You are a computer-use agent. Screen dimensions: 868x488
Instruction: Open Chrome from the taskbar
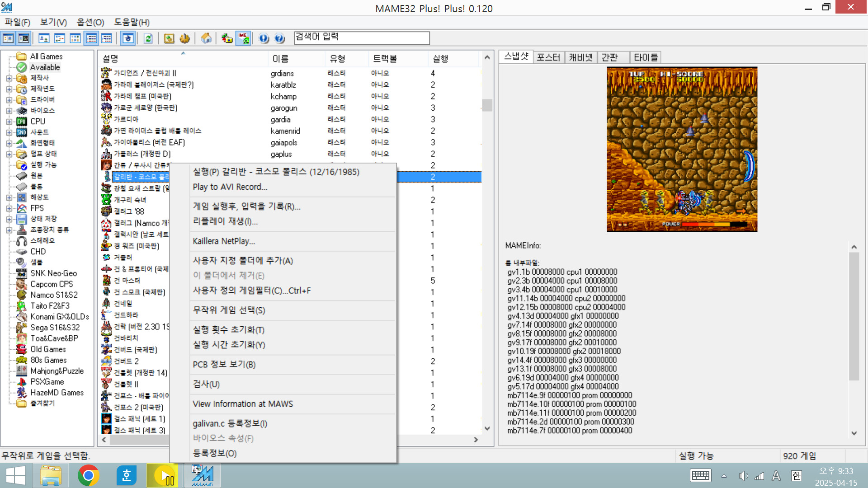click(88, 475)
